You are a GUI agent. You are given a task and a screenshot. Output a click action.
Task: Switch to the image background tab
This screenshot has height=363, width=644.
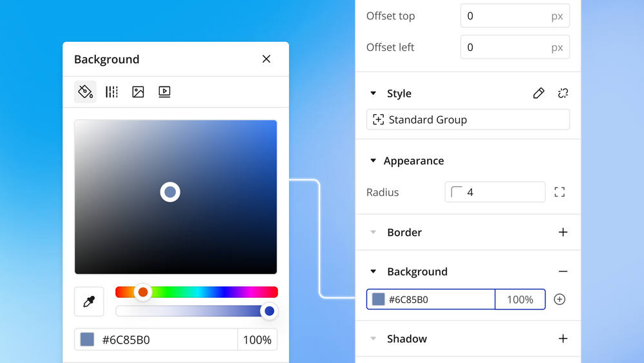[x=138, y=92]
